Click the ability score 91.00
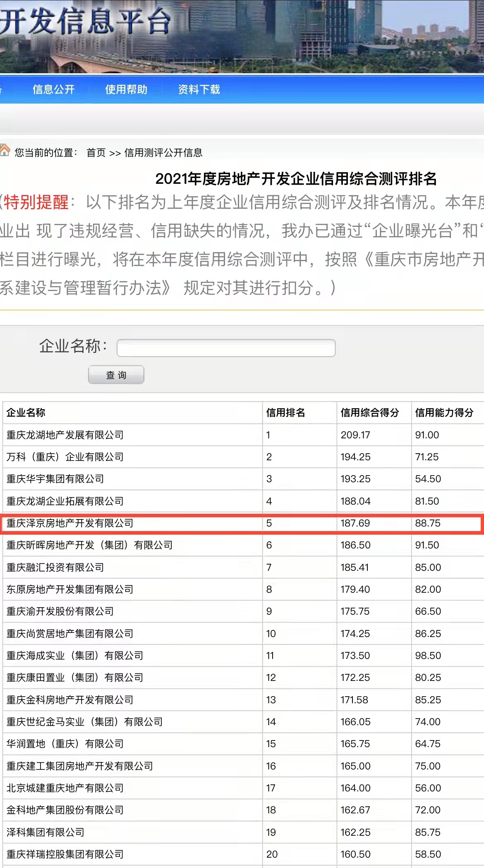Viewport: 484px width, 868px height. click(427, 435)
